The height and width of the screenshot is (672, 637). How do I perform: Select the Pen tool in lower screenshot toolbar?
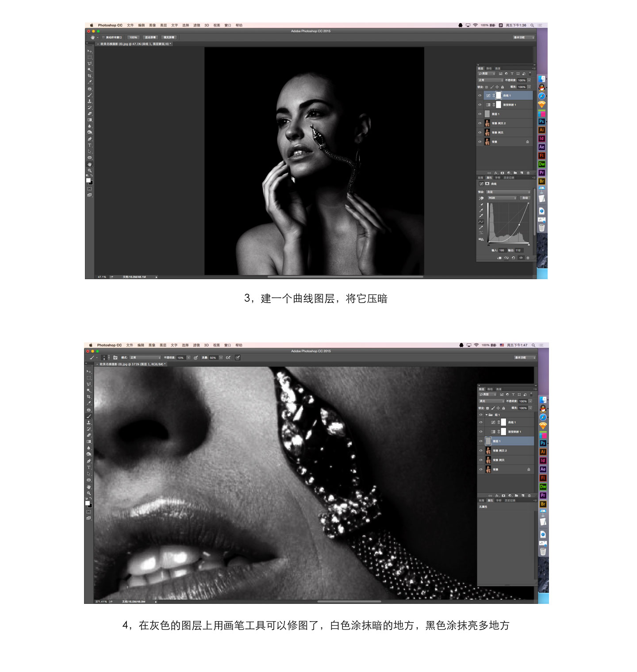pos(88,461)
